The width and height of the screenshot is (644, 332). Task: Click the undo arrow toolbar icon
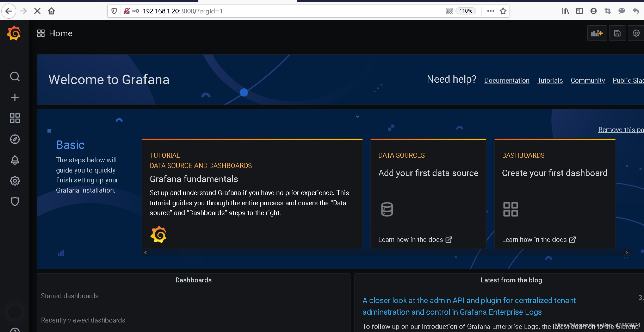tap(636, 11)
